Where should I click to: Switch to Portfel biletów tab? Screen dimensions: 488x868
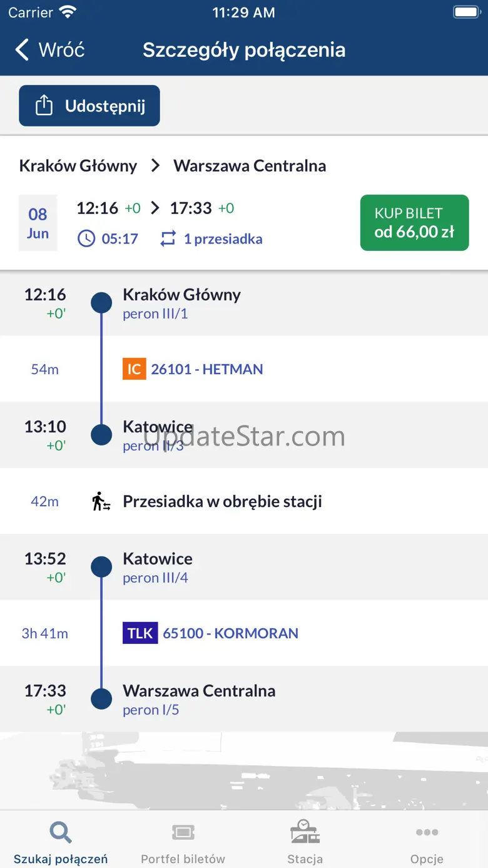(x=183, y=842)
